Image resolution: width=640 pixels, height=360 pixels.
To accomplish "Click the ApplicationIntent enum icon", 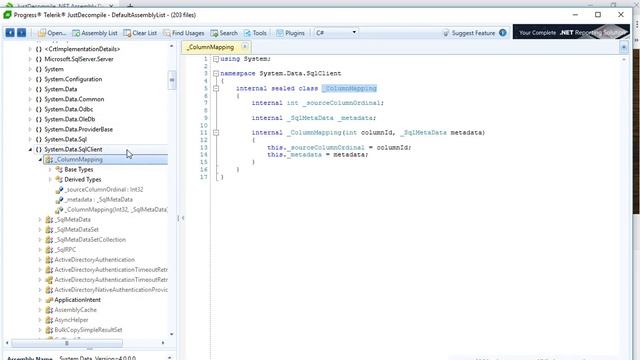I will click(x=49, y=300).
